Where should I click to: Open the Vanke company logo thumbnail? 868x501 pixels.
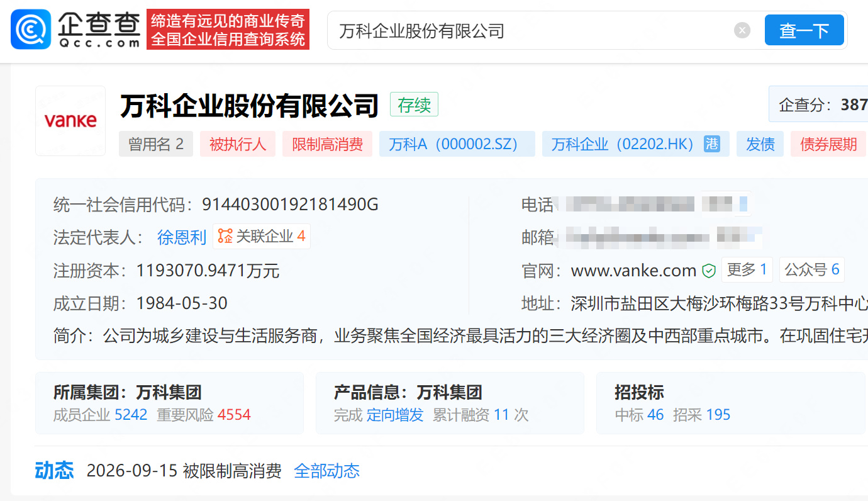click(70, 121)
